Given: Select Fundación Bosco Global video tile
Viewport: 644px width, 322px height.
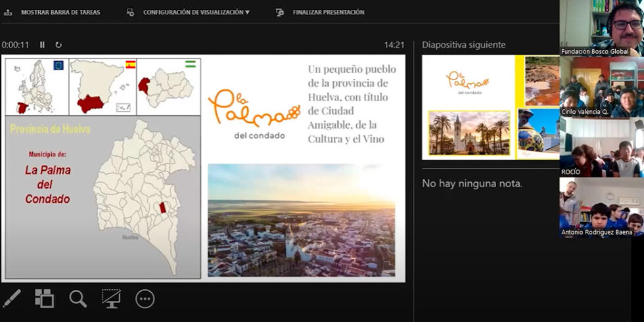Looking at the screenshot, I should pos(601,28).
